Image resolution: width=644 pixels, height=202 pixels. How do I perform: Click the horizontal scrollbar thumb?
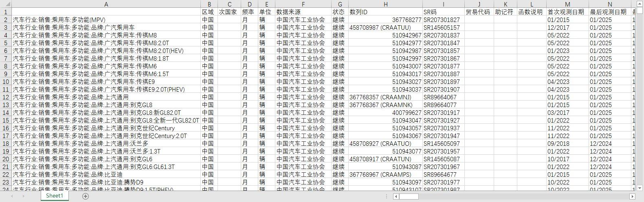tap(409, 196)
